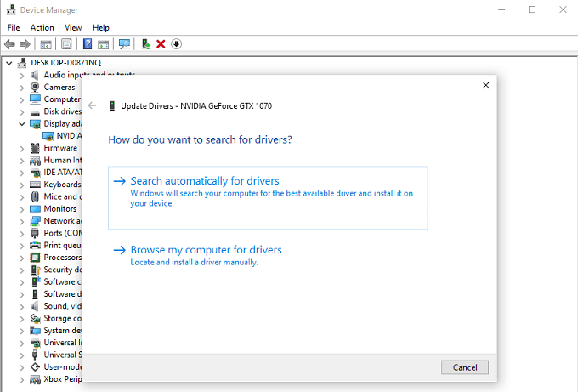578x392 pixels.
Task: Collapse the DESKTOP-D0871NQ root node
Action: [x=9, y=63]
